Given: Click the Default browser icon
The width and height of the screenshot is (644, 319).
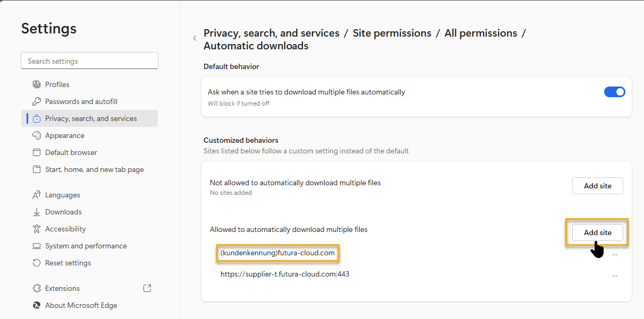Looking at the screenshot, I should 37,152.
